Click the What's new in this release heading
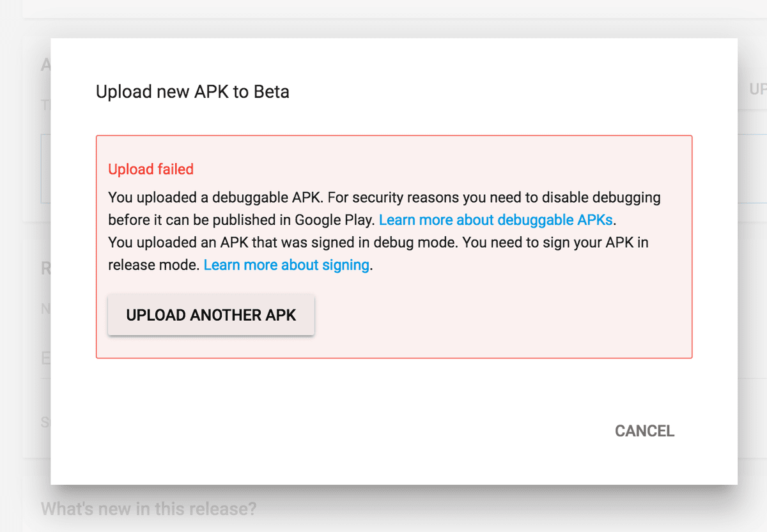 (x=148, y=509)
